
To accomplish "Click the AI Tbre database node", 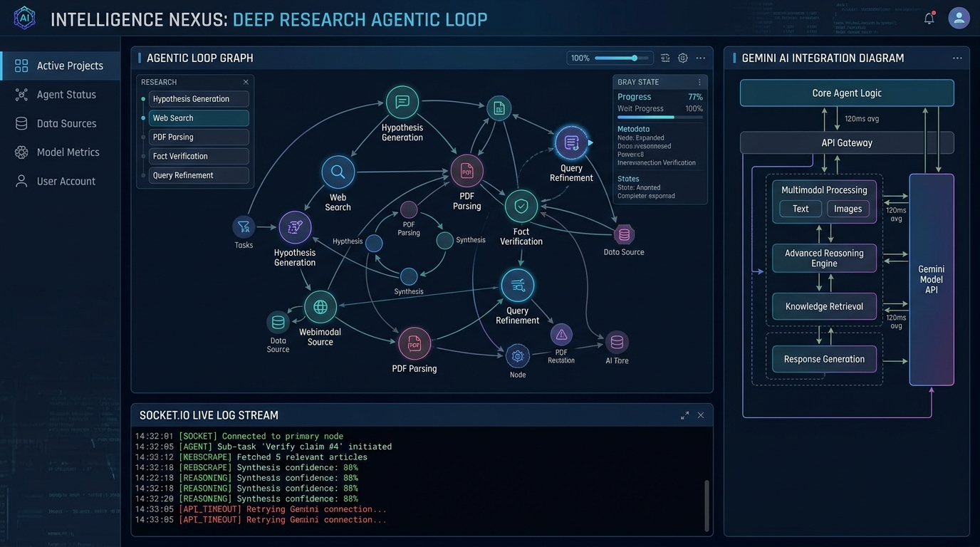I will [617, 343].
